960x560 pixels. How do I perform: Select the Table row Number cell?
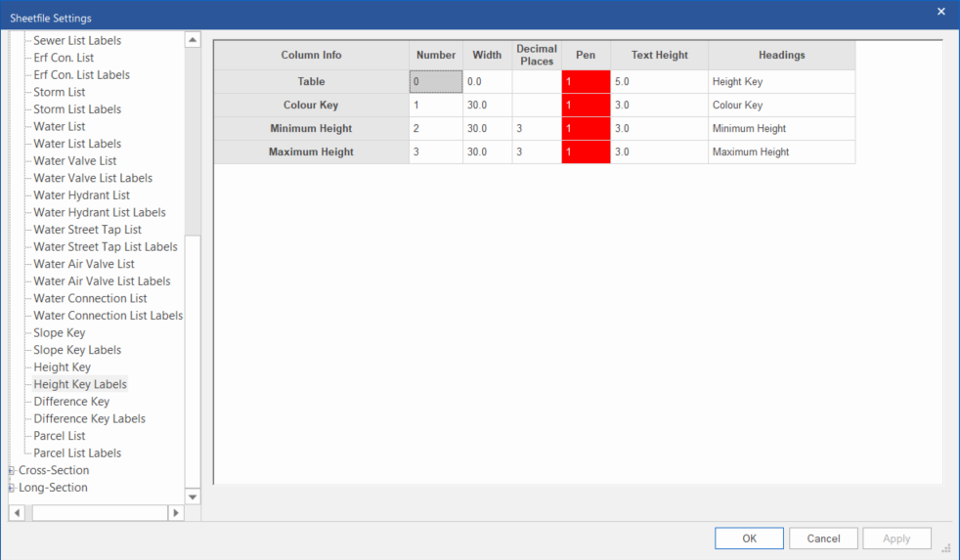(x=436, y=82)
